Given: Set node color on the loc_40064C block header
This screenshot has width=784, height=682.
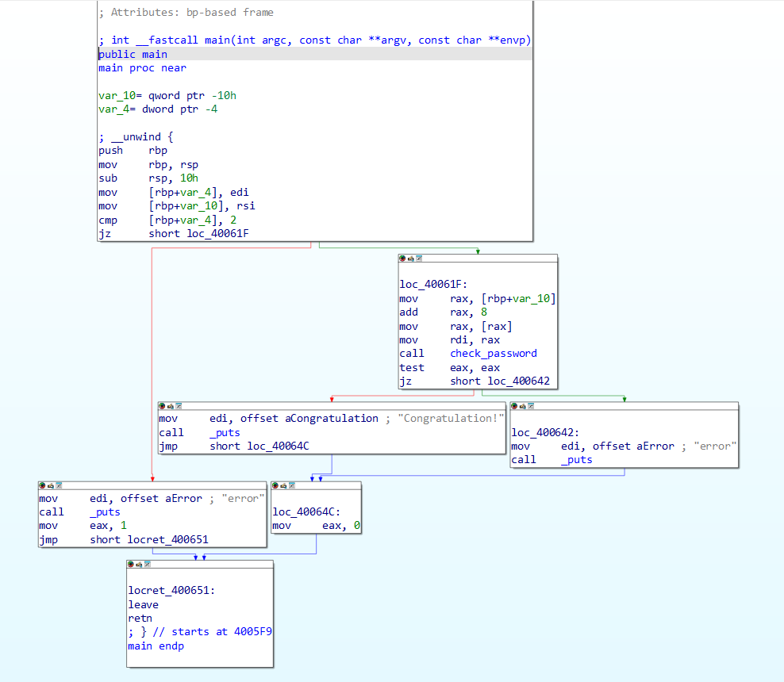Looking at the screenshot, I should (x=275, y=485).
